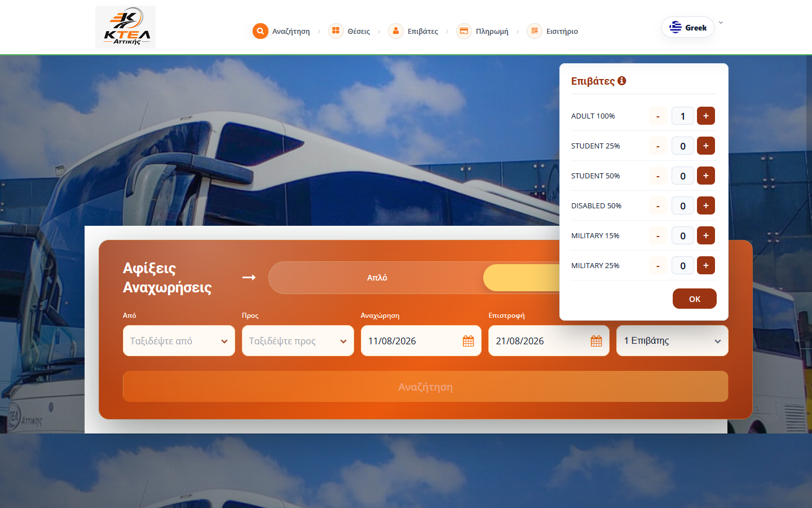Viewport: 812px width, 508px height.
Task: Click the Επιστροφή date field 21/08/2026
Action: pos(549,340)
